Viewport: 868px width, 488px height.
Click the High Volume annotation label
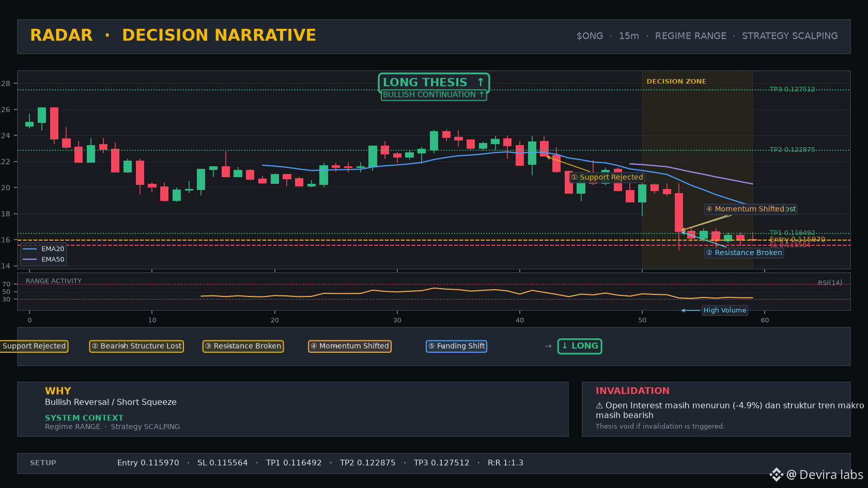pos(725,310)
